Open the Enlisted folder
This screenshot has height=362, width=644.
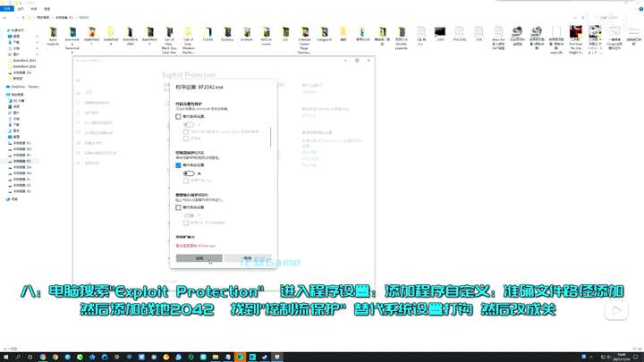click(247, 35)
